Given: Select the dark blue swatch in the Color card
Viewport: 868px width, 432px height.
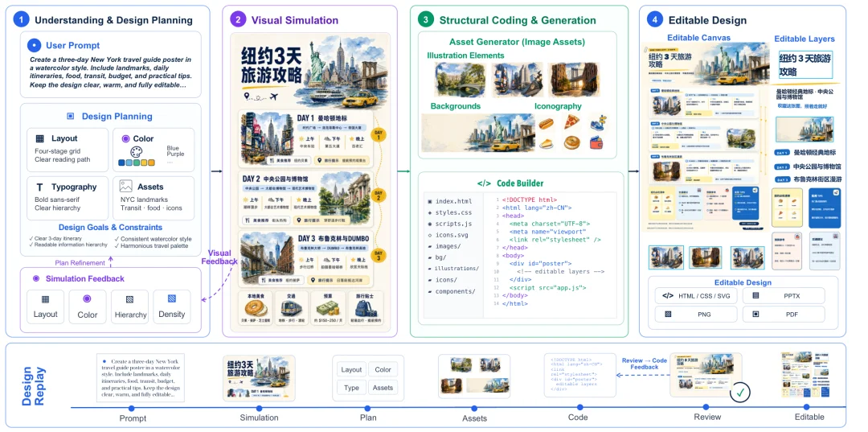Looking at the screenshot, I should (x=122, y=163).
